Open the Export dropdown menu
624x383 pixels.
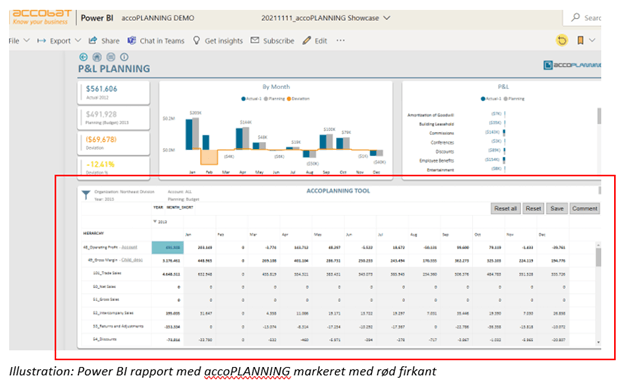click(x=59, y=41)
